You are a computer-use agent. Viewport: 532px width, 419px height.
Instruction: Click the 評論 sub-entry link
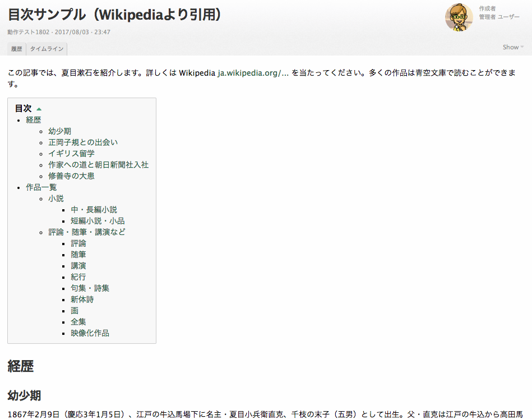(78, 243)
